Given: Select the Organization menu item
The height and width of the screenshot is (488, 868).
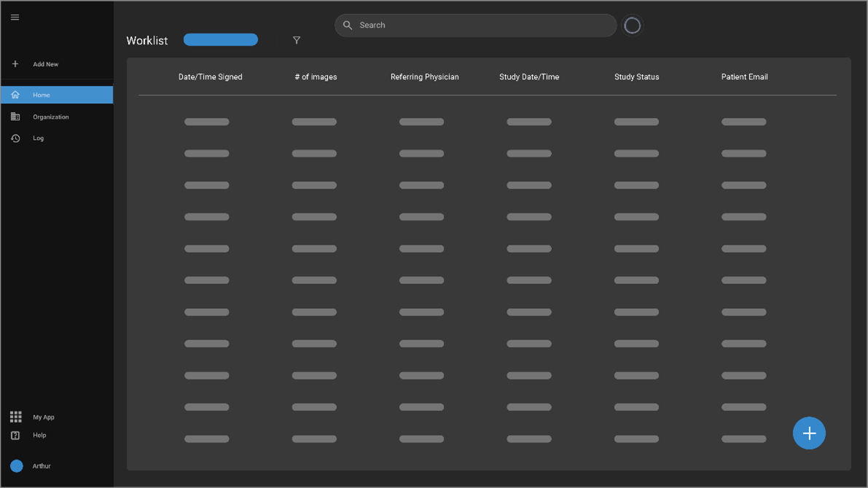Looking at the screenshot, I should 51,117.
